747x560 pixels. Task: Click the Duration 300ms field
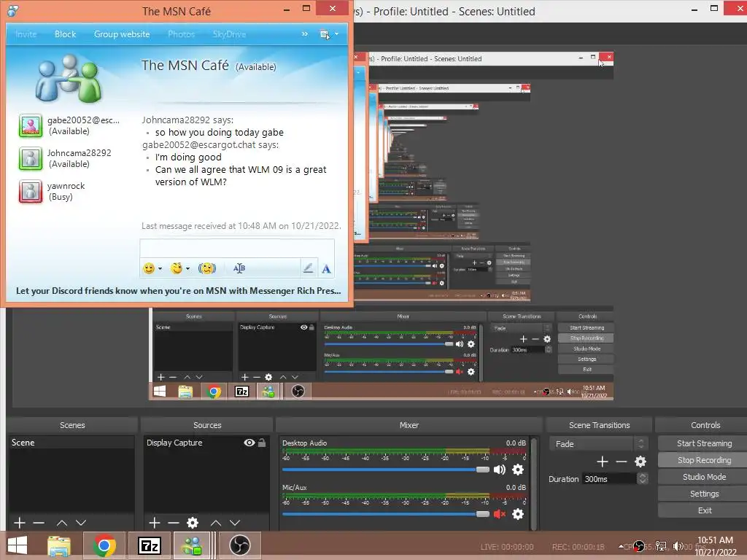[x=609, y=478]
